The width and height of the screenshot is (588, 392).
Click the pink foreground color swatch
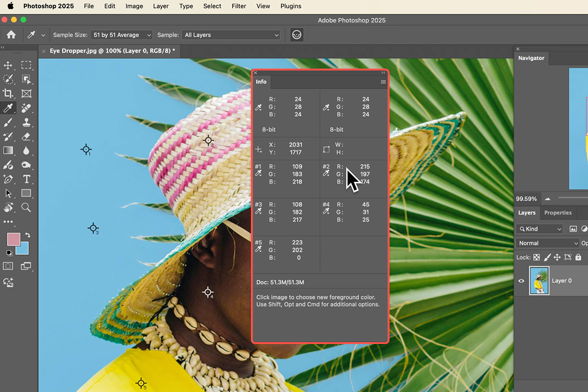[13, 239]
